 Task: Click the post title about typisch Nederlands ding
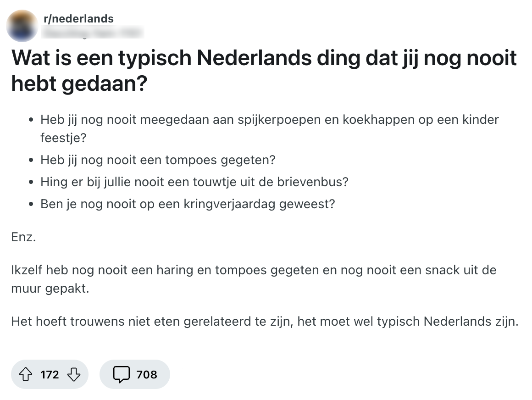(264, 69)
